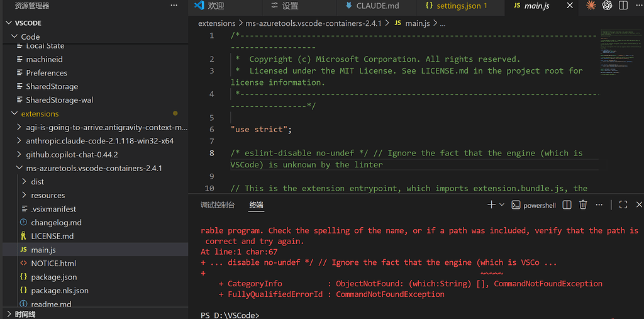This screenshot has height=319, width=644.
Task: Click the breadcrumb trailing ellipsis
Action: tap(442, 23)
